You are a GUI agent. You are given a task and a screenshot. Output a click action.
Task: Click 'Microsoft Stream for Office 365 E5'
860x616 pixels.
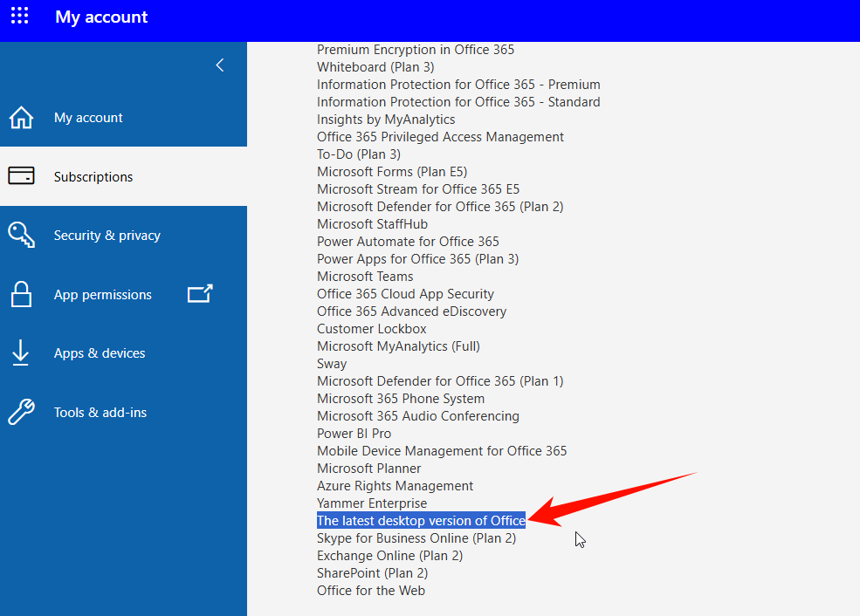tap(418, 189)
